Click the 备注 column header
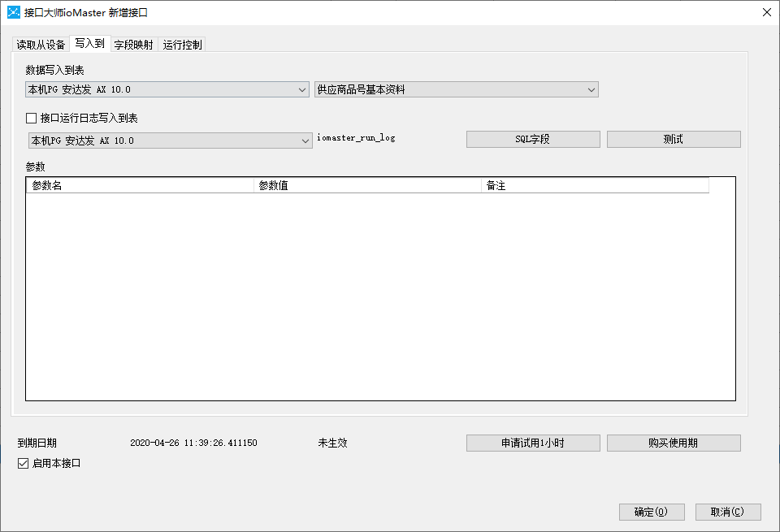 tap(595, 185)
